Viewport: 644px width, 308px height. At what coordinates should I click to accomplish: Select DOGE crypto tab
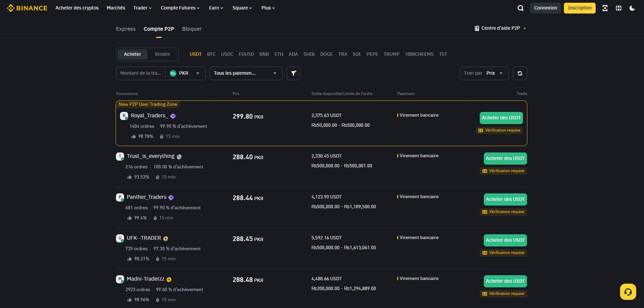(x=327, y=54)
